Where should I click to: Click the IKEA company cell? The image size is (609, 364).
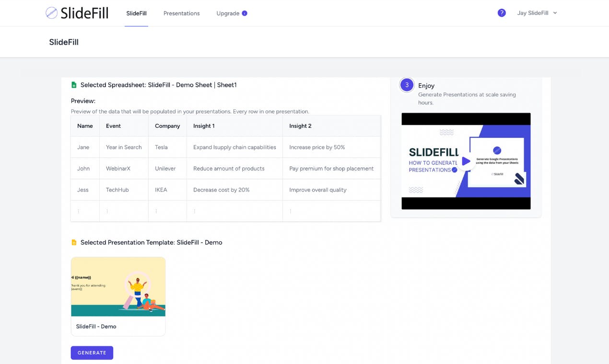pos(167,190)
